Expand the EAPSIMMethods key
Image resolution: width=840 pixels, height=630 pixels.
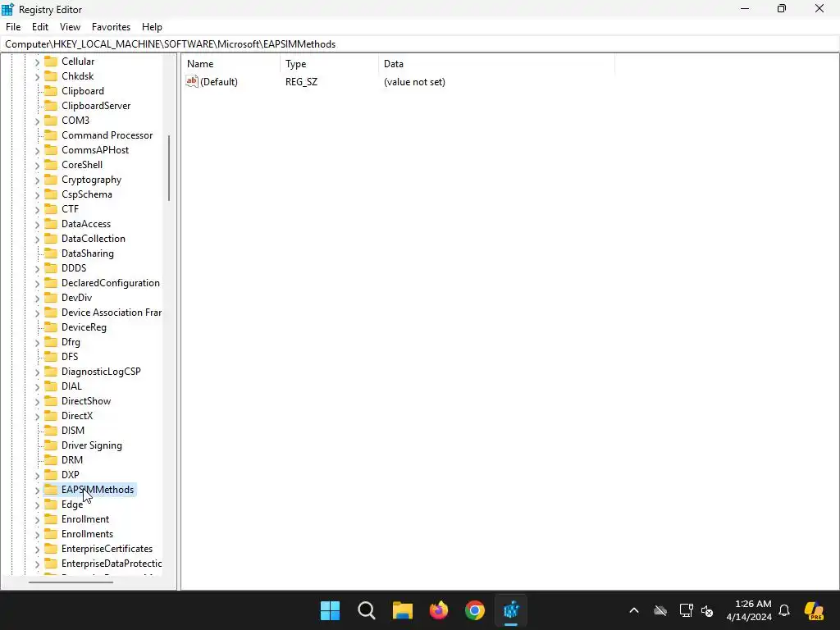point(37,491)
